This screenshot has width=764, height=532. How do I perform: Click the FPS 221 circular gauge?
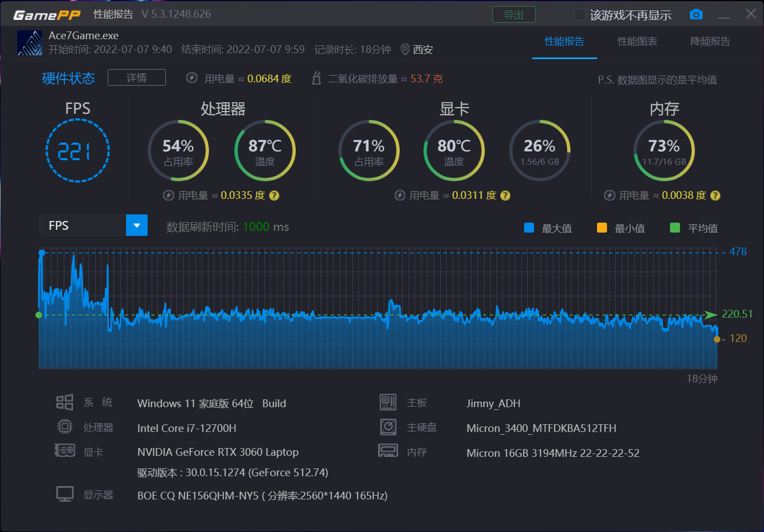(77, 150)
